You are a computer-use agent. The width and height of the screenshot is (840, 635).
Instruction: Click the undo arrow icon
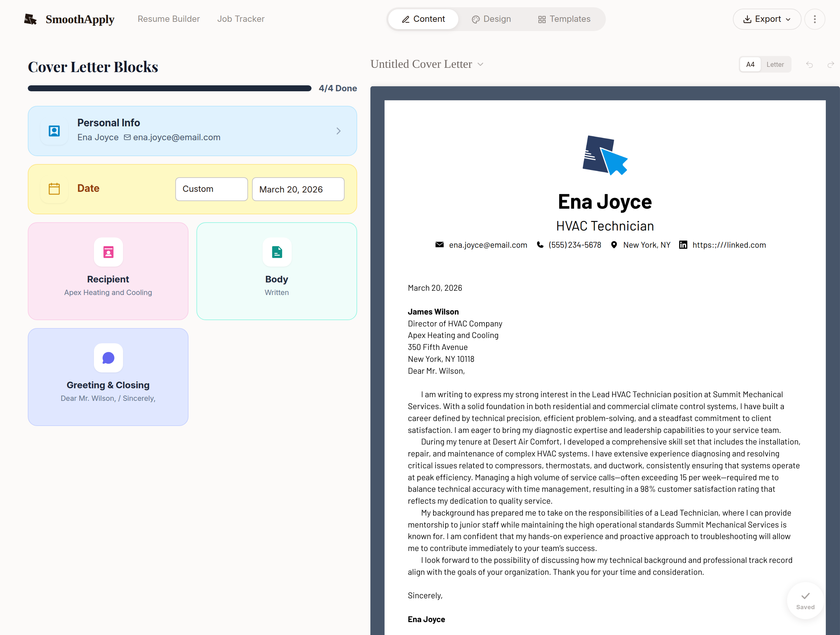809,64
